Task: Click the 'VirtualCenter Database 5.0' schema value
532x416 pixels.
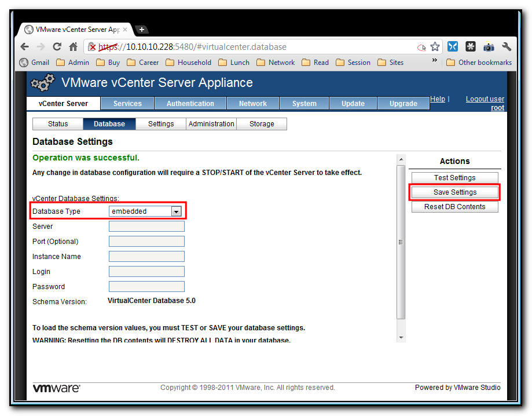Action: [x=151, y=301]
